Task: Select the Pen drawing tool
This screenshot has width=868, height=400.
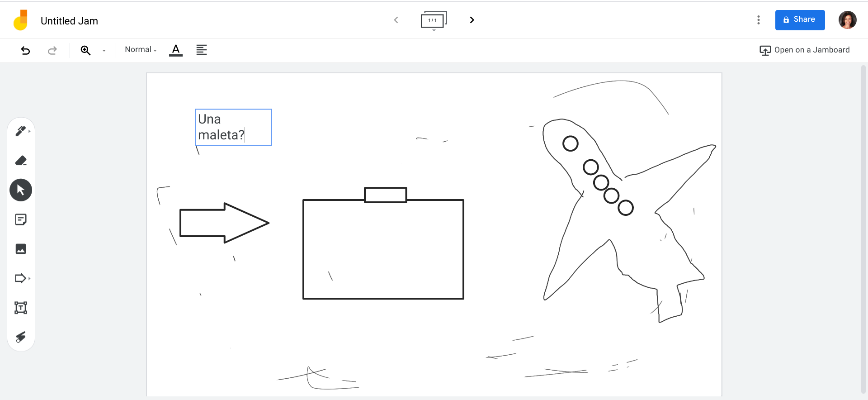Action: [x=21, y=131]
